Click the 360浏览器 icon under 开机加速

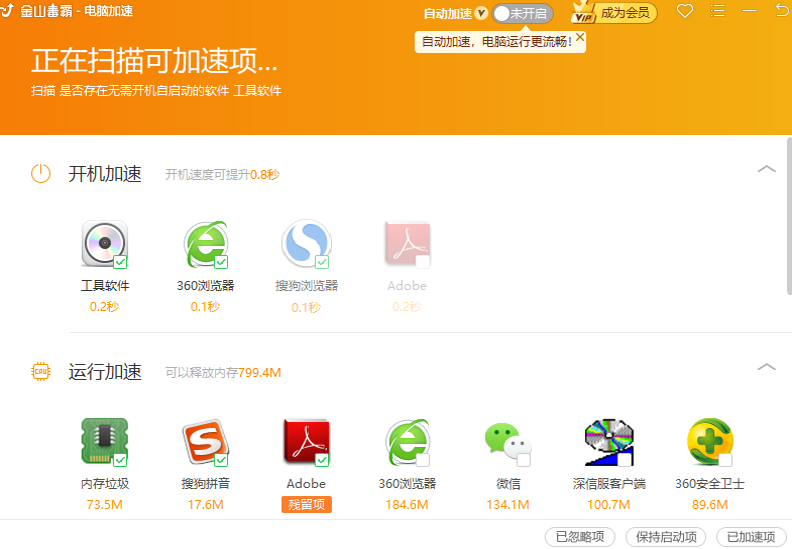coord(206,243)
